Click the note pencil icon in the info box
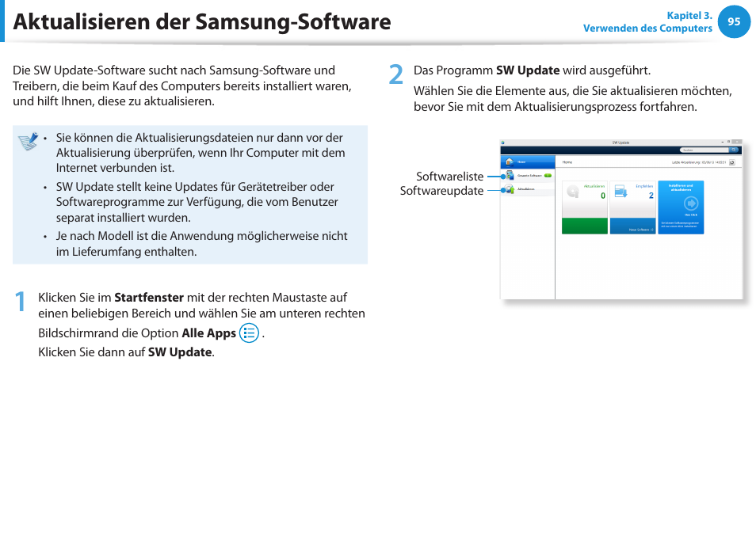Screen dimensions: 756x536 point(29,142)
